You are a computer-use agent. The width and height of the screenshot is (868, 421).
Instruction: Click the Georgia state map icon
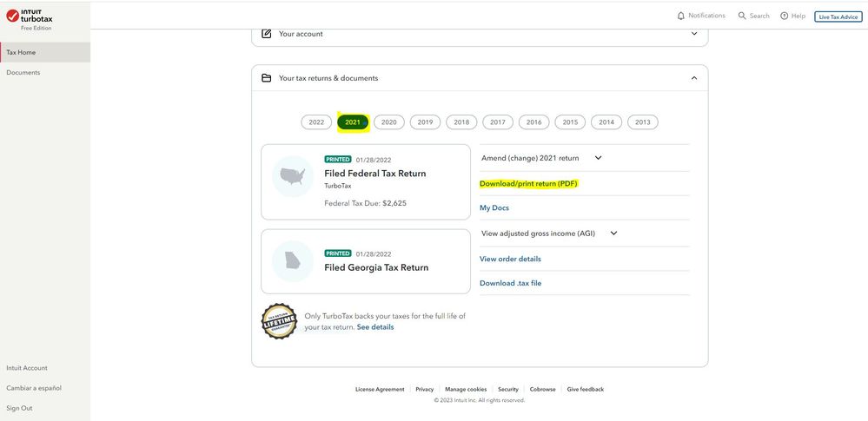pos(293,261)
